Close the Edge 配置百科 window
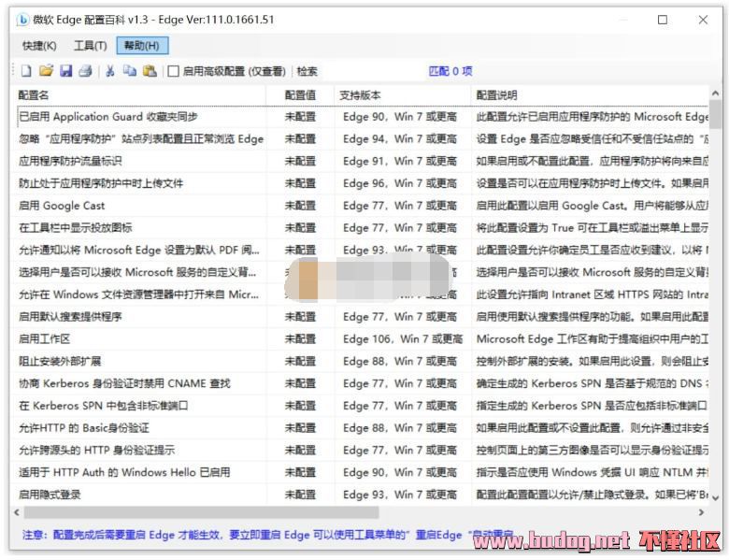Image resolution: width=729 pixels, height=560 pixels. click(703, 20)
